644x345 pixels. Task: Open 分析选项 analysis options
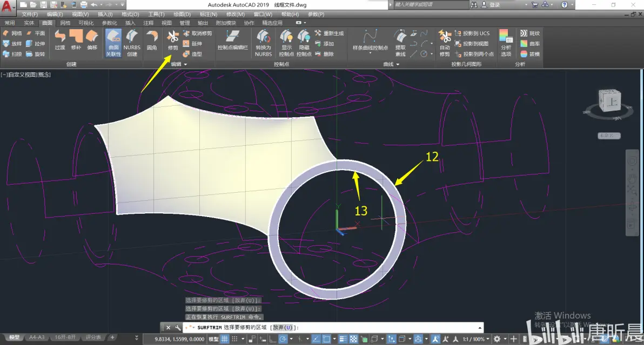tap(506, 43)
